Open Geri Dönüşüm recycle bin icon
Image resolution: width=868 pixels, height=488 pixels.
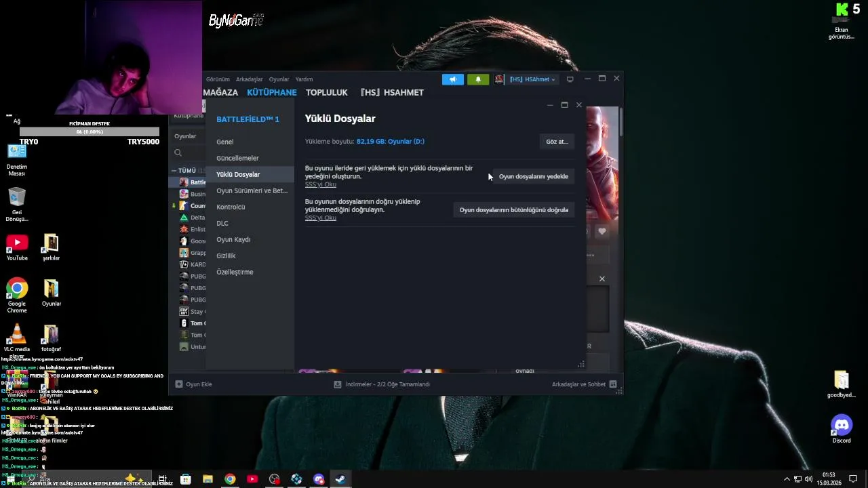coord(17,204)
